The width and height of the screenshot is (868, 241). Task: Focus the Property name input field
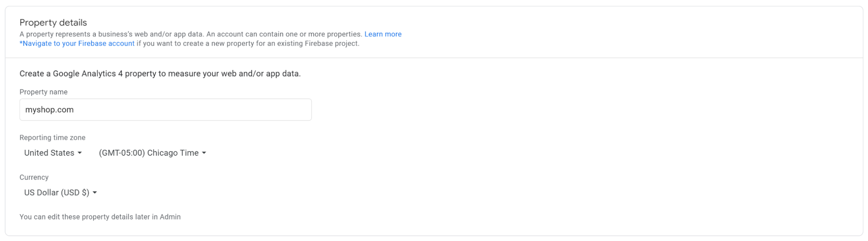coord(165,110)
